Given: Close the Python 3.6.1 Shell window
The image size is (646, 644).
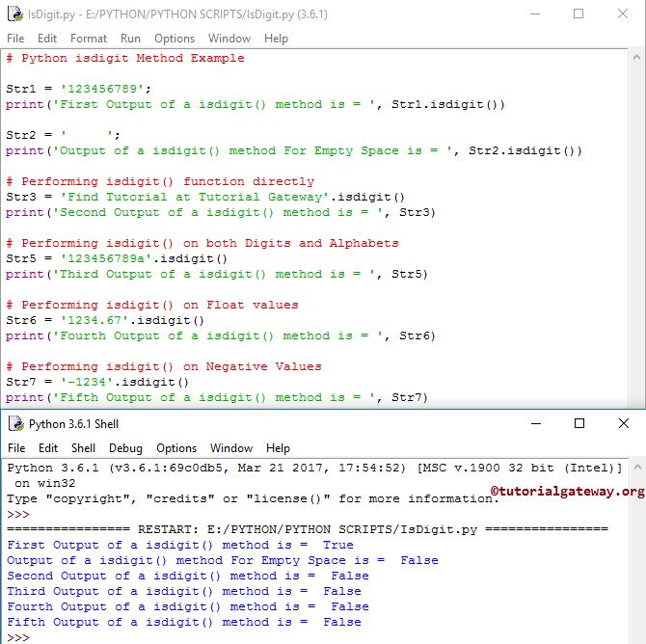Looking at the screenshot, I should point(623,423).
